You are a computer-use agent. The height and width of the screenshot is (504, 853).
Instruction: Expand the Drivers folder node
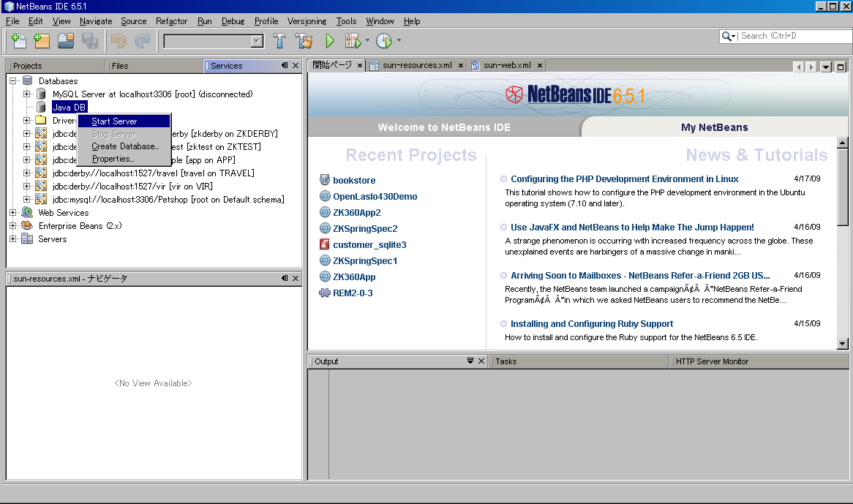(26, 120)
